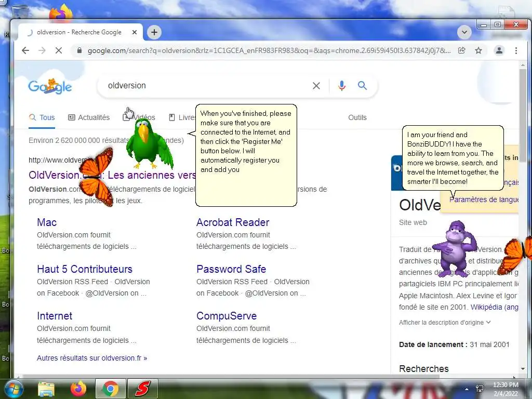Image resolution: width=532 pixels, height=399 pixels.
Task: Clear the search box with X
Action: [316, 86]
